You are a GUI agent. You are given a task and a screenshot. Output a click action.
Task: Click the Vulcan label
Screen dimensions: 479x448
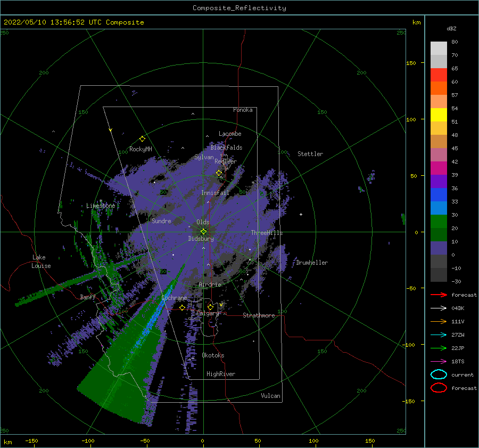pos(271,396)
